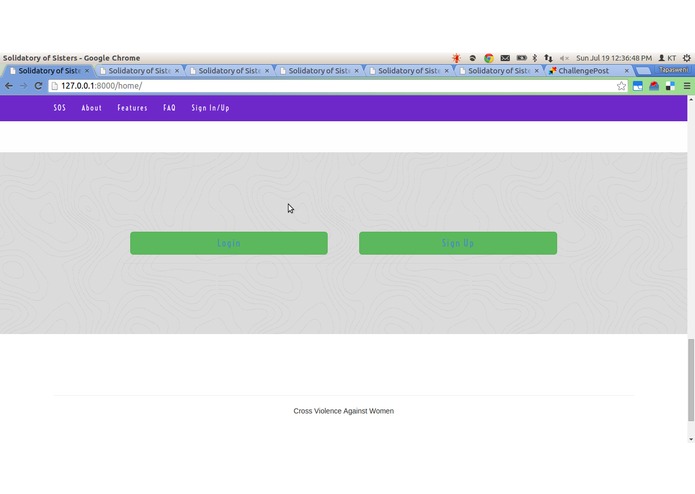Click the green Login button
695x494 pixels.
pyautogui.click(x=229, y=243)
